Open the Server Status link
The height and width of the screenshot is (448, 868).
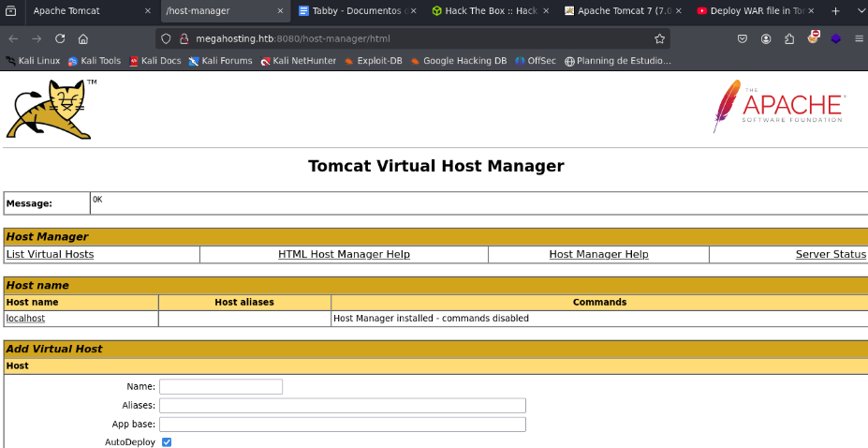point(831,254)
